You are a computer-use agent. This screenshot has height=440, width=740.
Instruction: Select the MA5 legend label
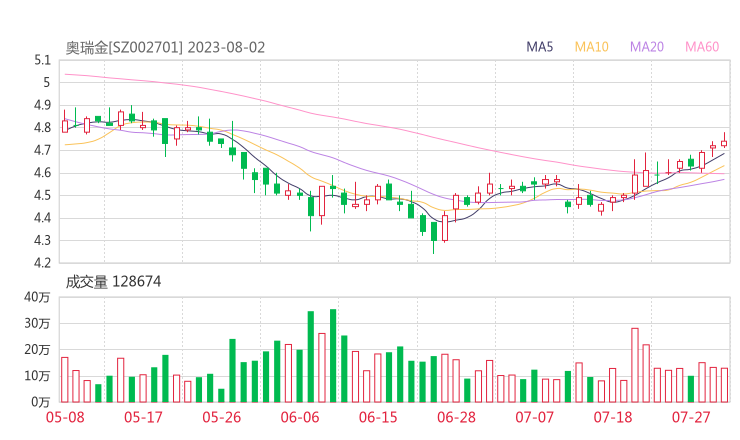pyautogui.click(x=539, y=47)
